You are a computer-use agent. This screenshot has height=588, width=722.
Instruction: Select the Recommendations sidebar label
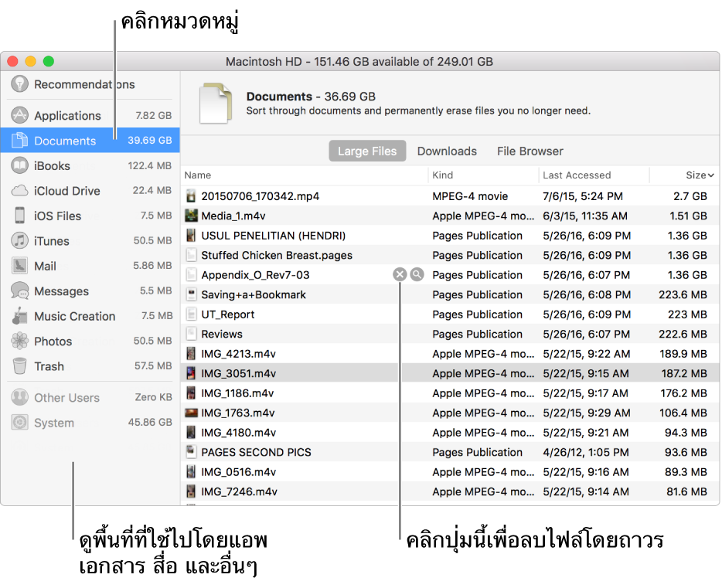click(84, 84)
